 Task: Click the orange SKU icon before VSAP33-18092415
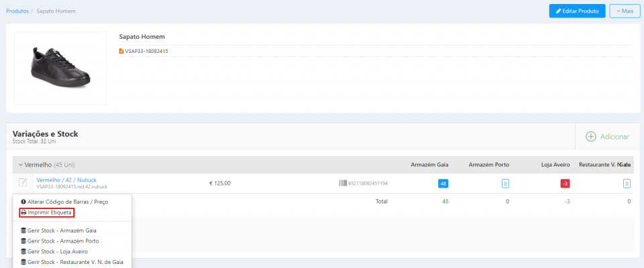coord(121,51)
